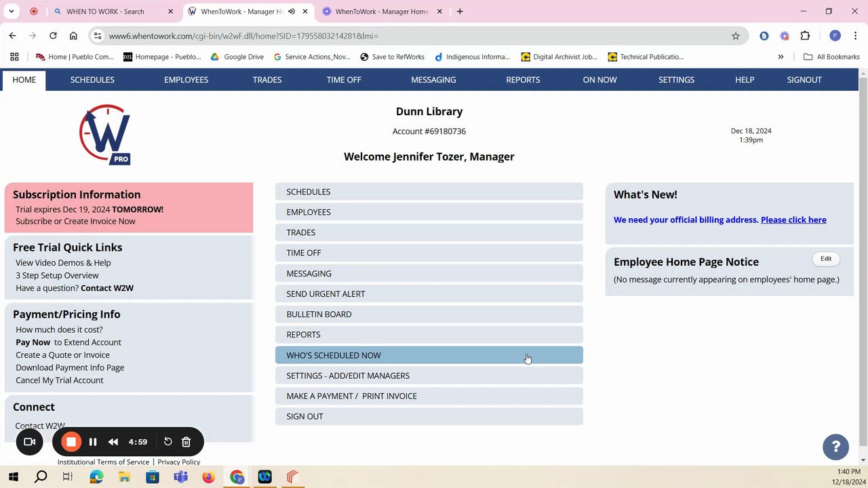Reload the current page
The image size is (868, 488).
coord(53,36)
